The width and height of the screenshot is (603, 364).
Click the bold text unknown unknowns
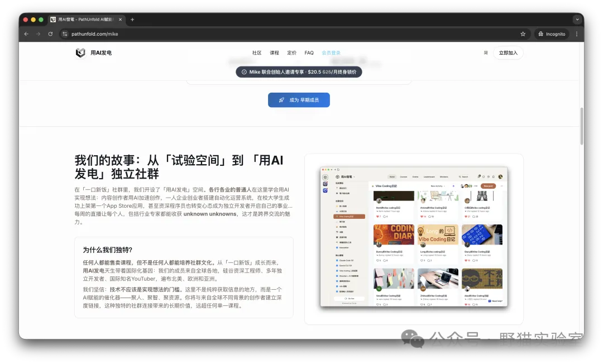[x=209, y=214]
